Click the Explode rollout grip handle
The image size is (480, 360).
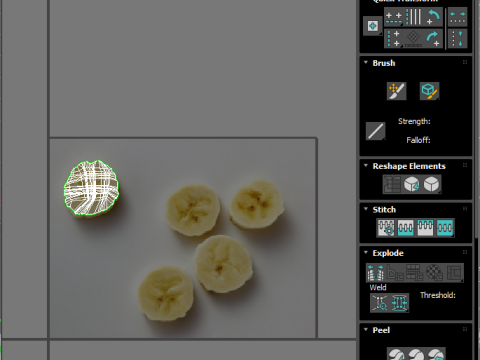point(465,252)
